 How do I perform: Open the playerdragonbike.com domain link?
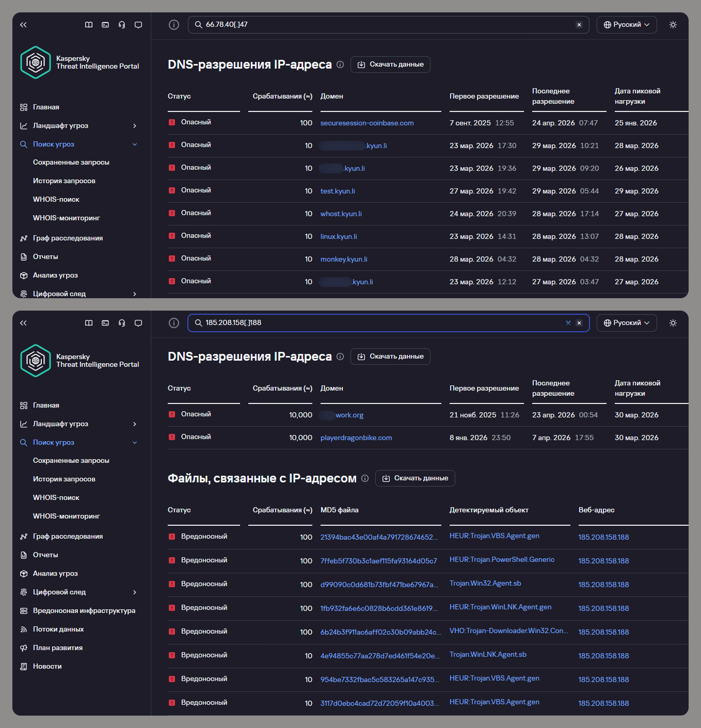[x=356, y=438]
